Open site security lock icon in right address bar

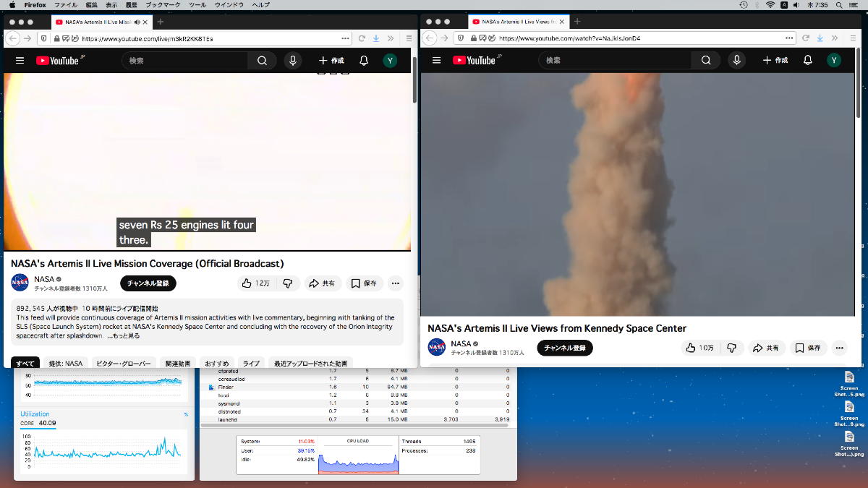pos(473,38)
